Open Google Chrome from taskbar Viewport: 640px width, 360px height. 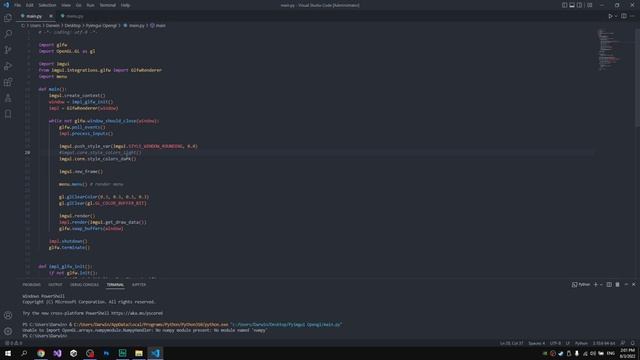click(x=41, y=353)
